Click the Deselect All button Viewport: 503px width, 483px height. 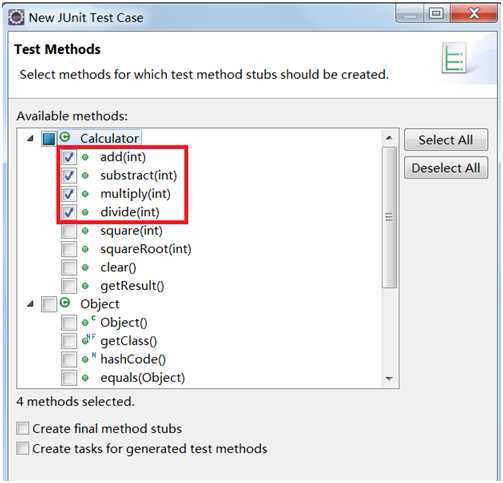[x=446, y=168]
